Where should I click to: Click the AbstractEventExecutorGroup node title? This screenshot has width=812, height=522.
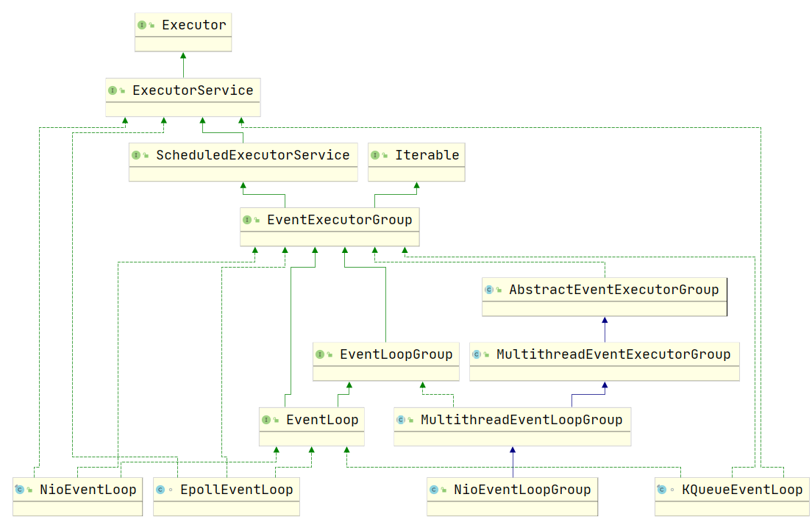pyautogui.click(x=613, y=290)
